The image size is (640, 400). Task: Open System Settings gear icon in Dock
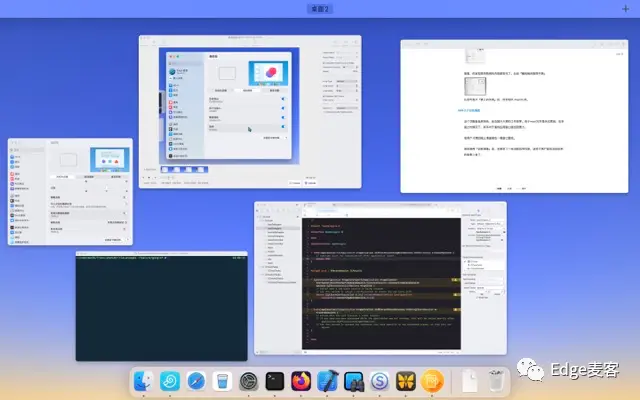coord(249,381)
